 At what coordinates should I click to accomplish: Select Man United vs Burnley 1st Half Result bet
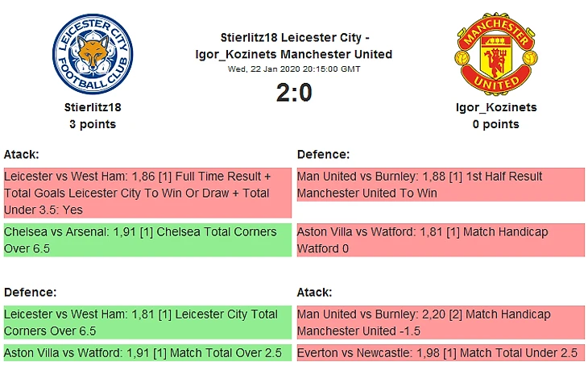[441, 185]
